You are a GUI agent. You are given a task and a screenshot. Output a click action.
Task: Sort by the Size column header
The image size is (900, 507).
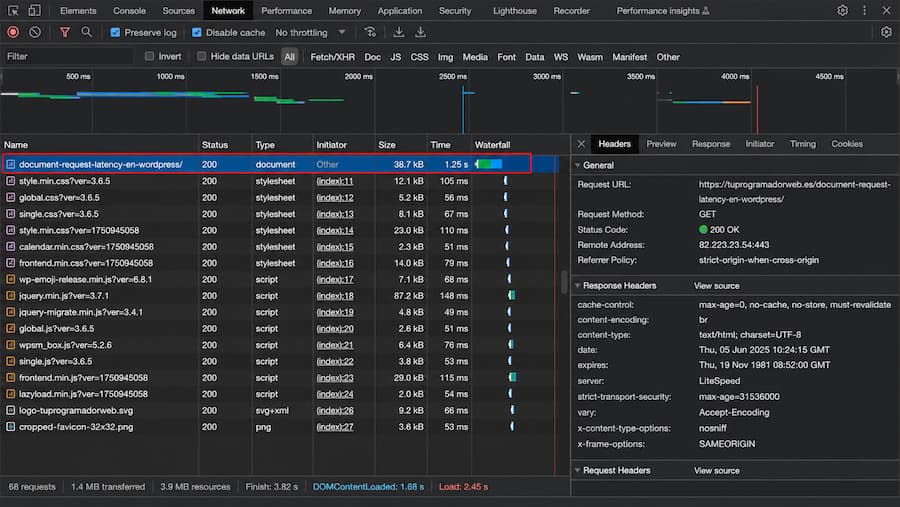[387, 145]
